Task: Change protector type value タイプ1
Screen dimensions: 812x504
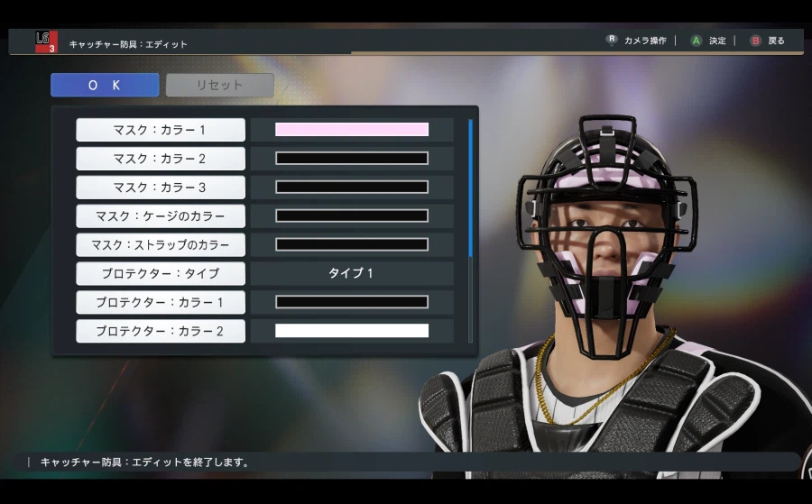Action: point(352,273)
